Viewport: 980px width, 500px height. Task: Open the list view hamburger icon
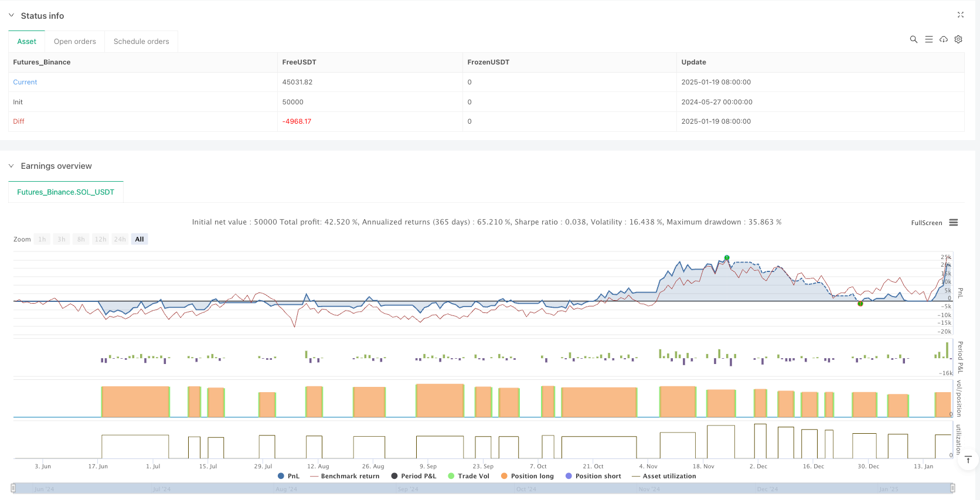click(928, 39)
